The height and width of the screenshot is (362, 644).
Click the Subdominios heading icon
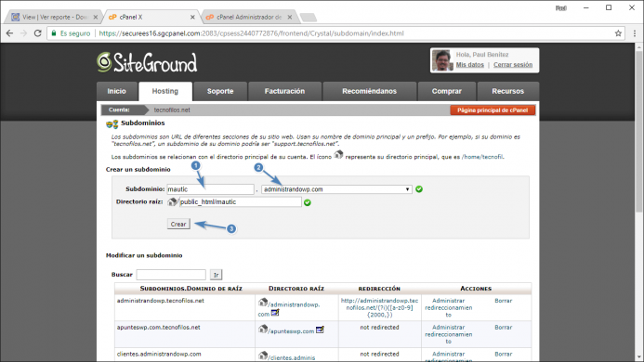tap(112, 123)
